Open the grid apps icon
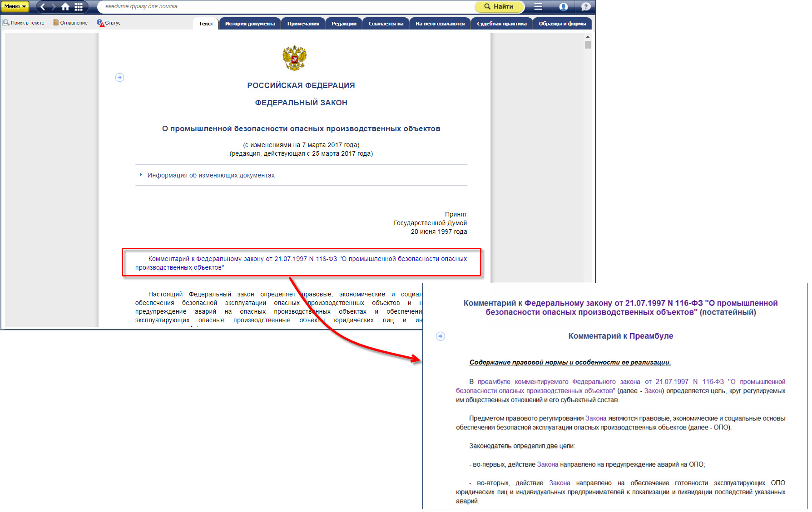Viewport: 812px width, 512px height. pyautogui.click(x=79, y=7)
